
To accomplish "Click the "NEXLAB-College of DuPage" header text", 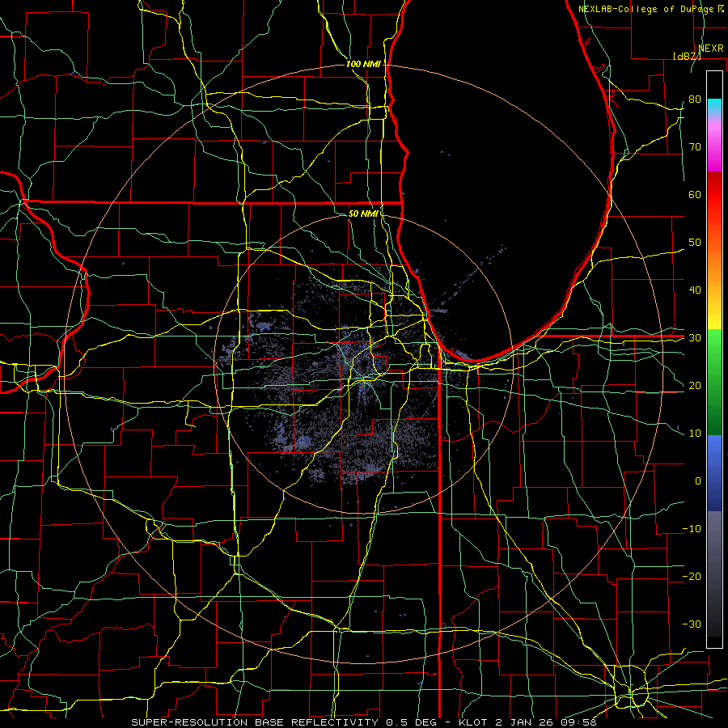I will click(645, 9).
